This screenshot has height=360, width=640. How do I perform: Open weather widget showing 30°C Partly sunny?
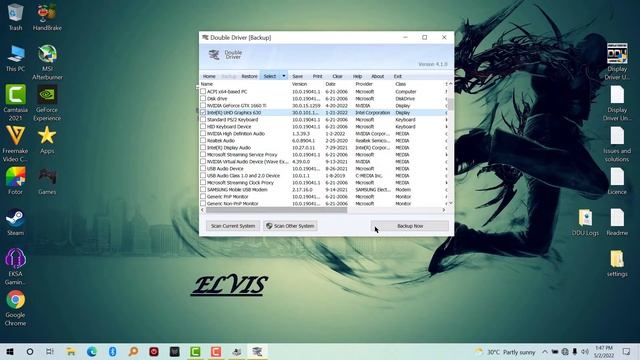click(x=505, y=352)
